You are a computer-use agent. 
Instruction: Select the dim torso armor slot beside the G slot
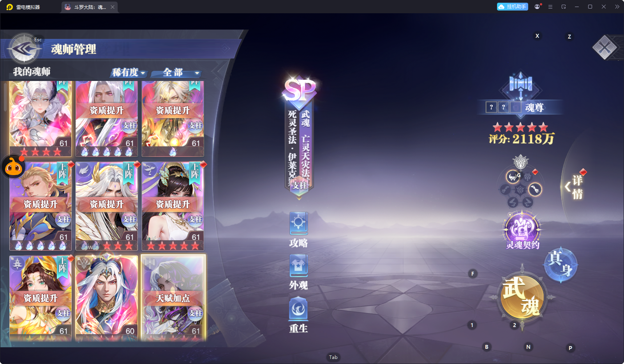pos(528,177)
